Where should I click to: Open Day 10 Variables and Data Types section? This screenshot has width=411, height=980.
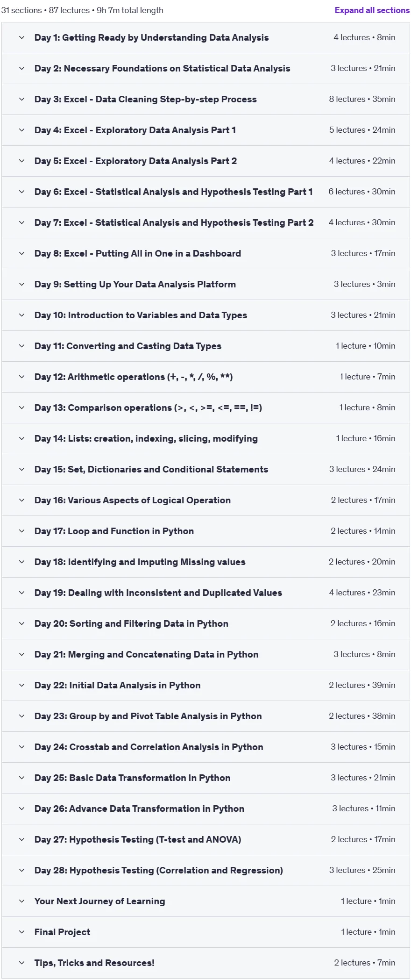coord(205,315)
